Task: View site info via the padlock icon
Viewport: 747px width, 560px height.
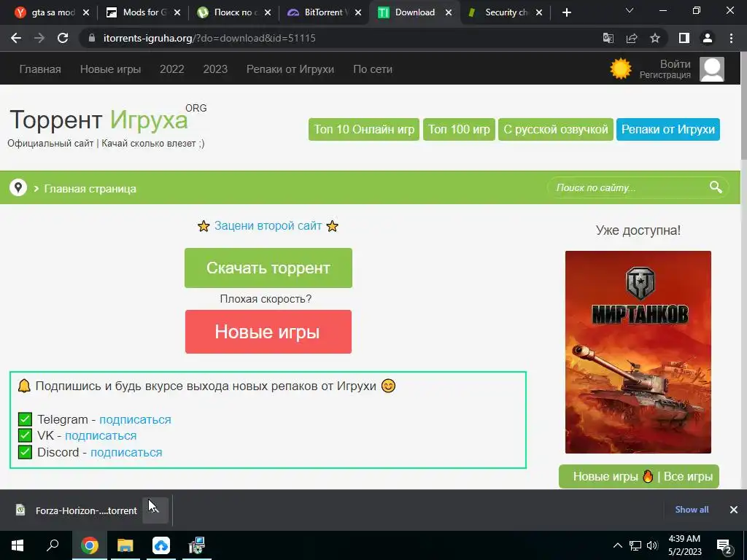Action: click(92, 38)
